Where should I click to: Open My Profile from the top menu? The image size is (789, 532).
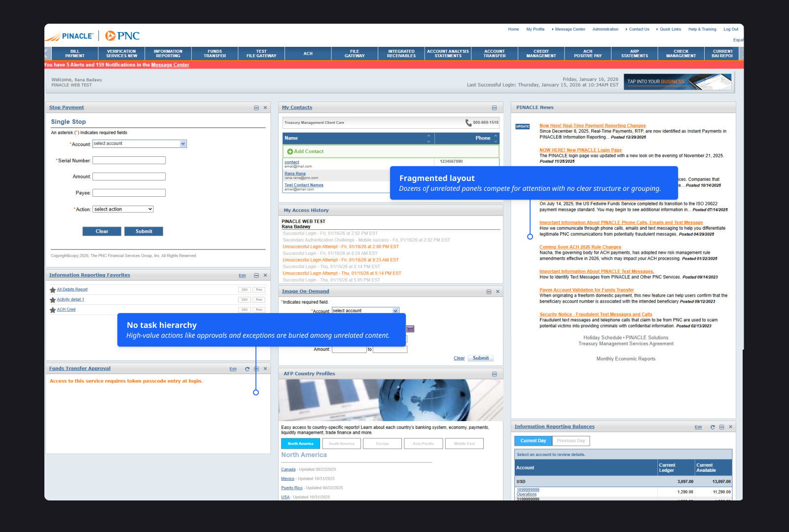coord(536,29)
